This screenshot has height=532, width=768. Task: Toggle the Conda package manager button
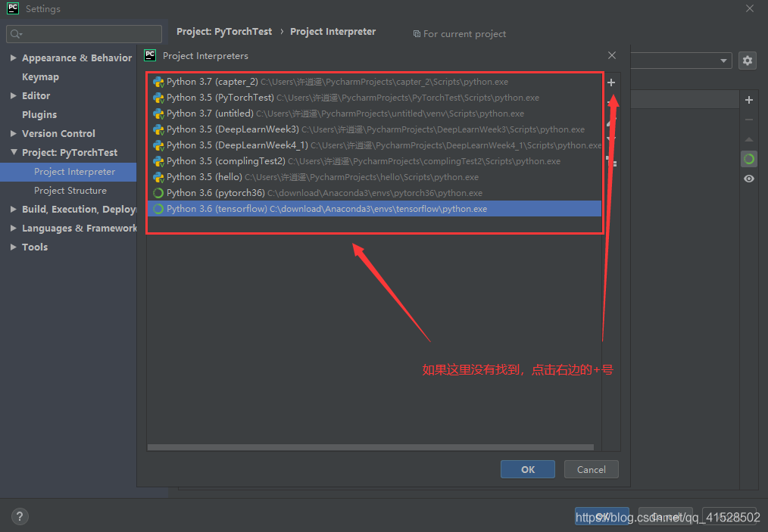pyautogui.click(x=749, y=159)
